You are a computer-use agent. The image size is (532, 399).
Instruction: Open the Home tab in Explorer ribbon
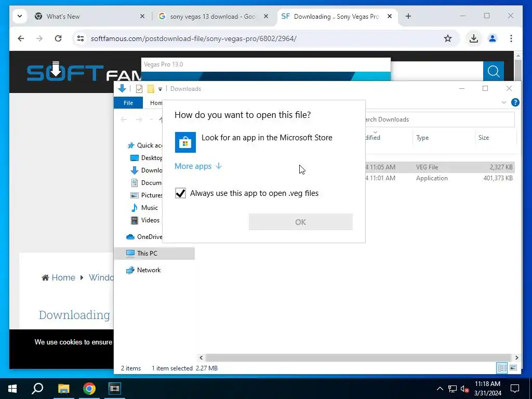pyautogui.click(x=156, y=103)
